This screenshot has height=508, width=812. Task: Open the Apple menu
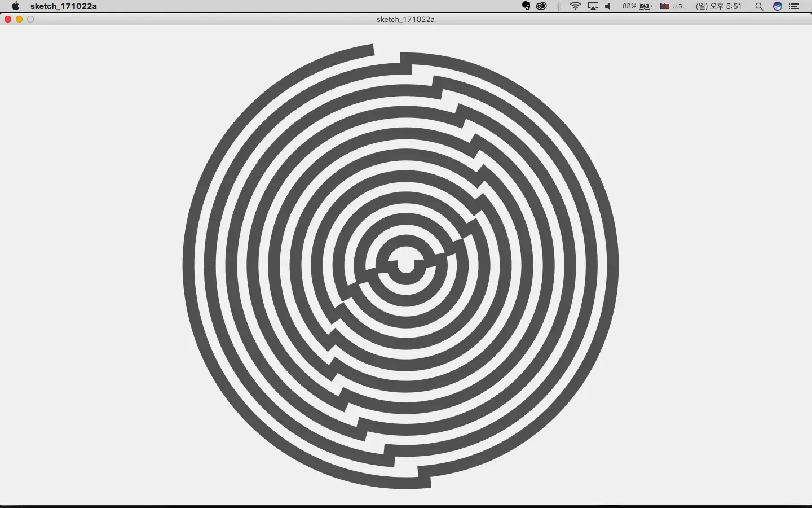pyautogui.click(x=15, y=6)
